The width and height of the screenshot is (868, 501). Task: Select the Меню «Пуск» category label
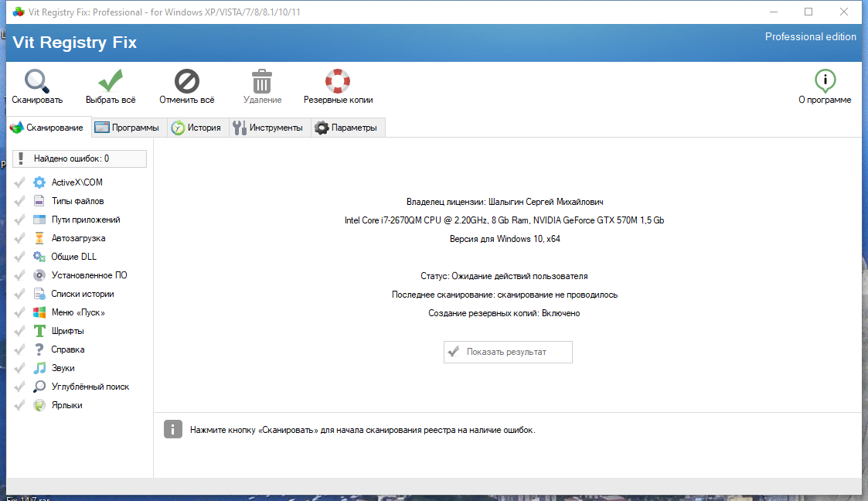(x=78, y=312)
